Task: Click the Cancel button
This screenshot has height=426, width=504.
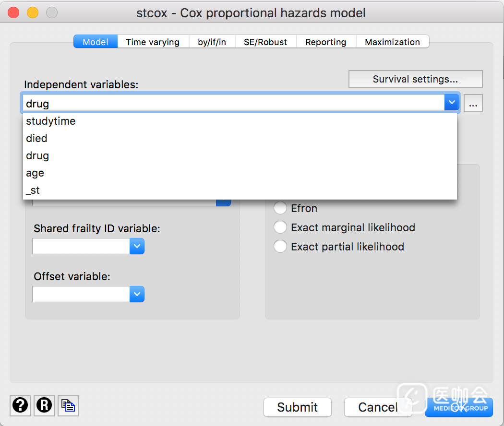Action: pyautogui.click(x=378, y=407)
